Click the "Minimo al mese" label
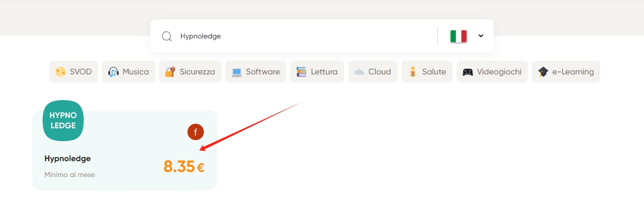Viewport: 644px width, 212px height. click(70, 175)
